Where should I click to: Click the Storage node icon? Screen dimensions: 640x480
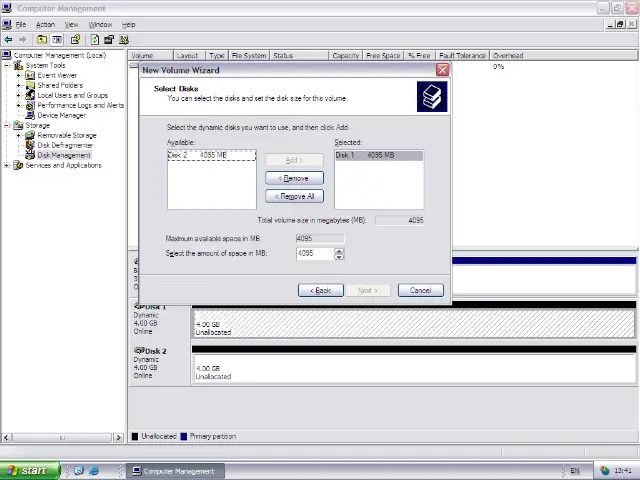click(19, 125)
